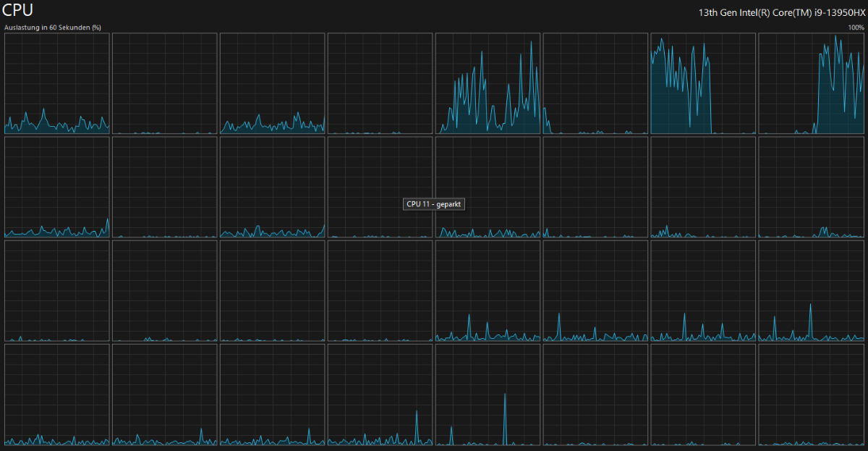Select the CPU heading title

click(x=17, y=11)
